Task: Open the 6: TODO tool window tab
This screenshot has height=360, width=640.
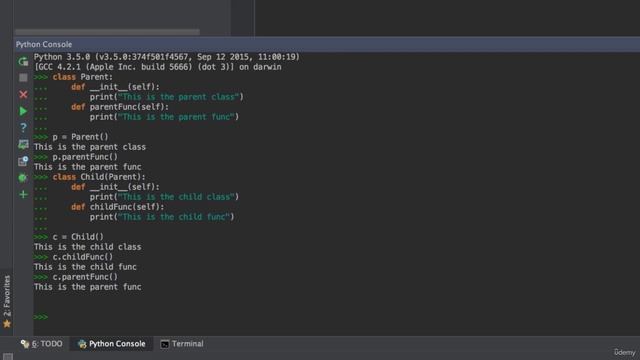Action: point(42,344)
